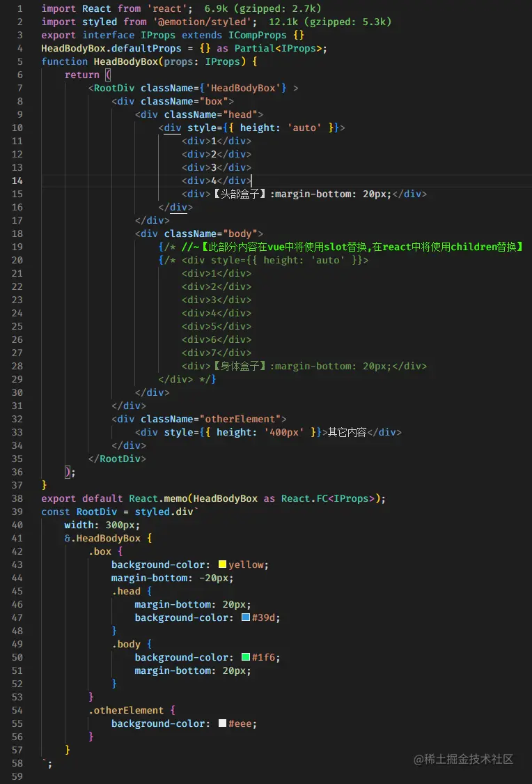Click line number 38 in the gutter

[17, 498]
